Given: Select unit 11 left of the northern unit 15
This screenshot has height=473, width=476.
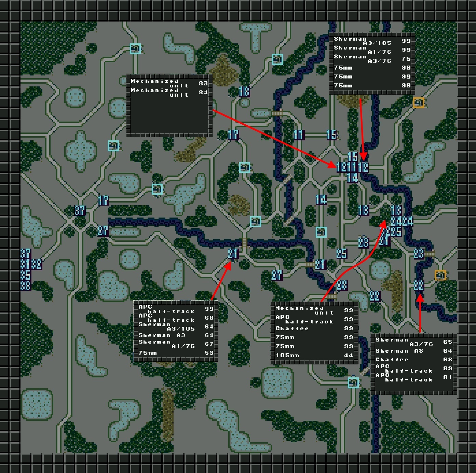Looking at the screenshot, I should [298, 135].
